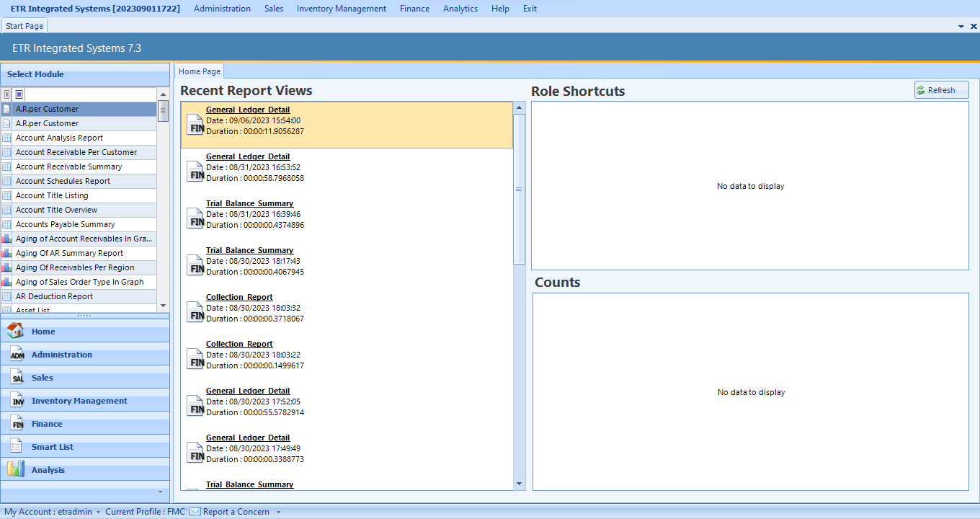Click the Smart List icon in navigation pane
The height and width of the screenshot is (519, 980).
(x=16, y=447)
